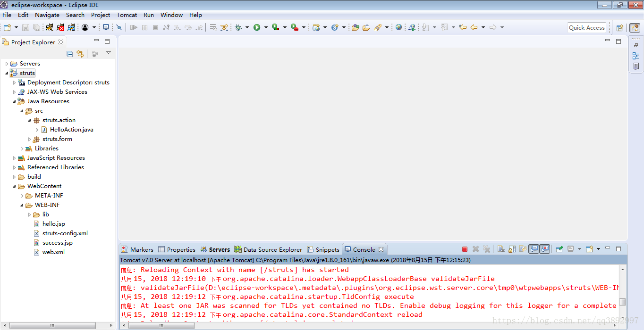644x330 pixels.
Task: Toggle Show Console When Standard Error Changes
Action: pos(545,249)
